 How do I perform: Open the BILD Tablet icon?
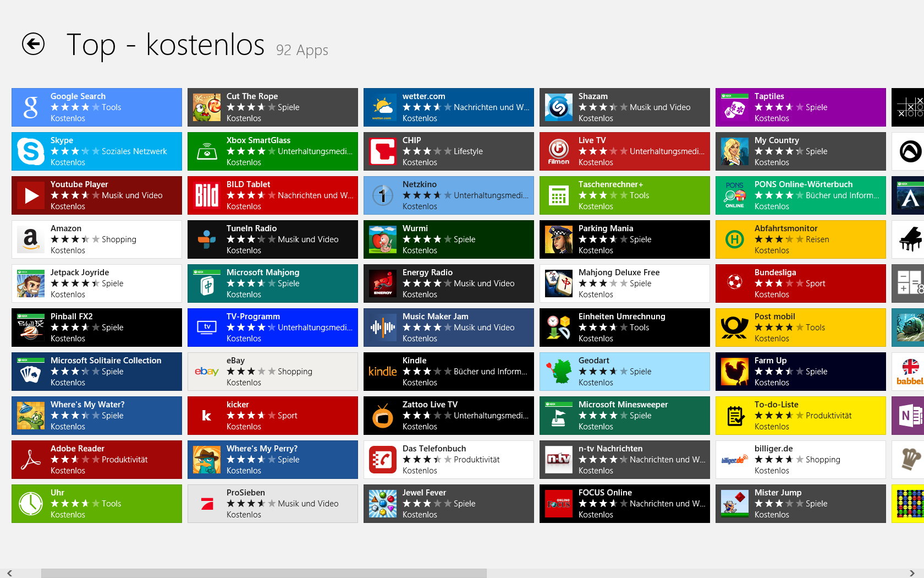(207, 195)
